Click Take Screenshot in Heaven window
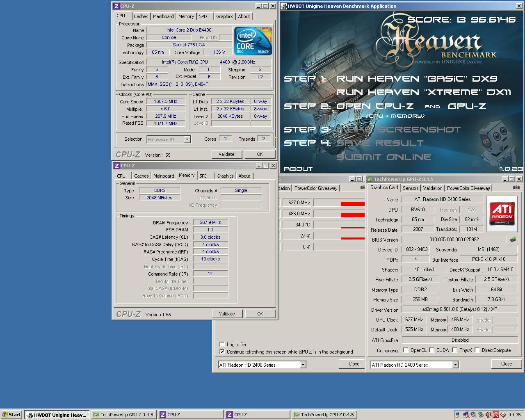Viewport: 525px width, 420px height. [399, 130]
